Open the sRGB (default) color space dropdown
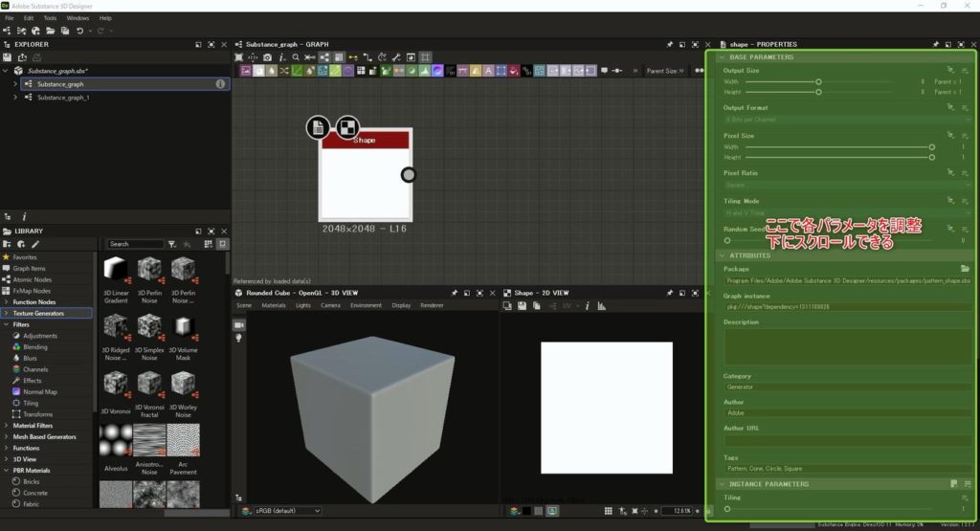The height and width of the screenshot is (531, 980). [287, 511]
